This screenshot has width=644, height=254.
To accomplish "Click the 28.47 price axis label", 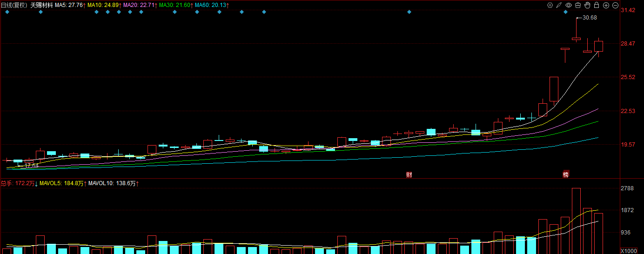I will pyautogui.click(x=628, y=44).
